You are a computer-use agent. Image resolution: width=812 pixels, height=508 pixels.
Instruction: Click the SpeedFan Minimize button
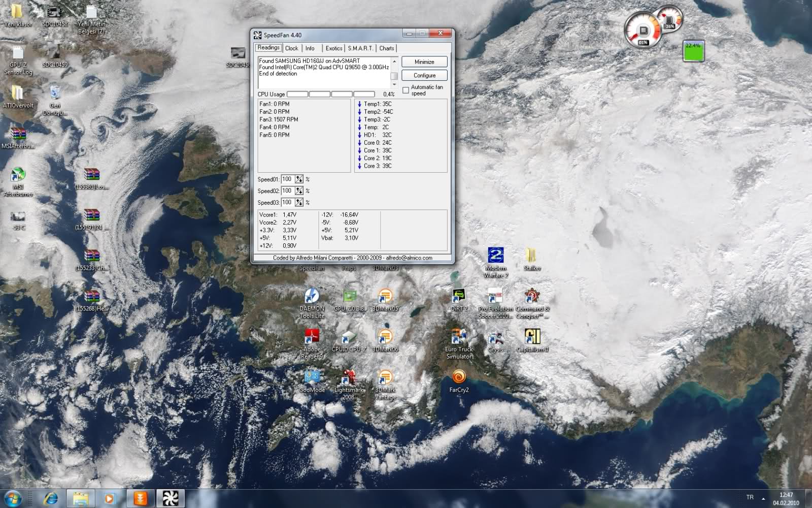424,62
